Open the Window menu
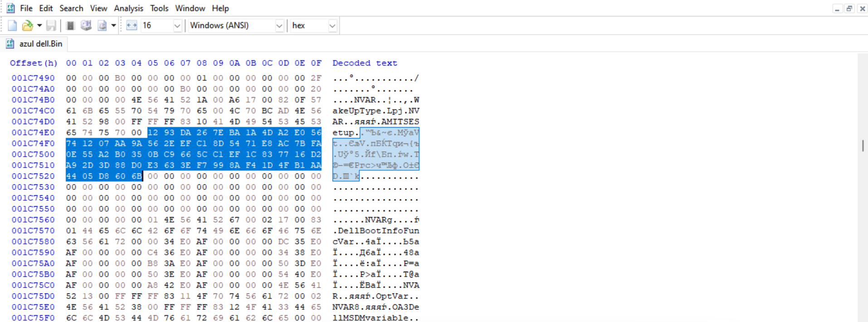The height and width of the screenshot is (322, 868). [x=190, y=8]
